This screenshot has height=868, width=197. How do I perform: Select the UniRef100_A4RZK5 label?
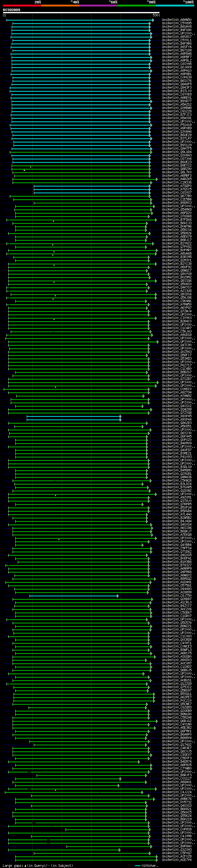point(177,179)
